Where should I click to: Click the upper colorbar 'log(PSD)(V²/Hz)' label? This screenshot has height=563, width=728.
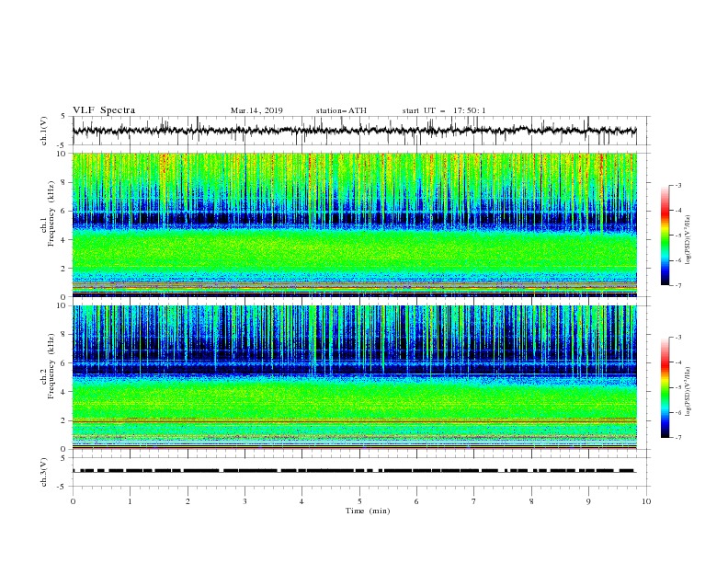coord(688,240)
